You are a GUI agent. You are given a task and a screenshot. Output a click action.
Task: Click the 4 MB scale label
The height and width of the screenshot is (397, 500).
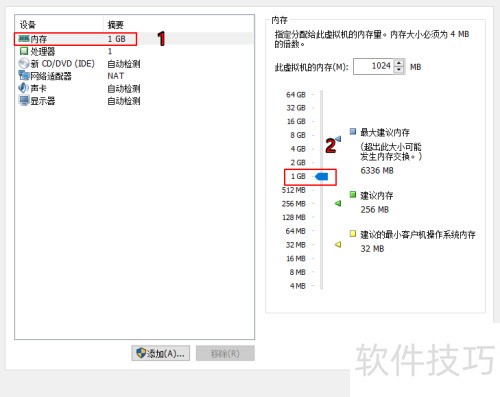pyautogui.click(x=298, y=286)
